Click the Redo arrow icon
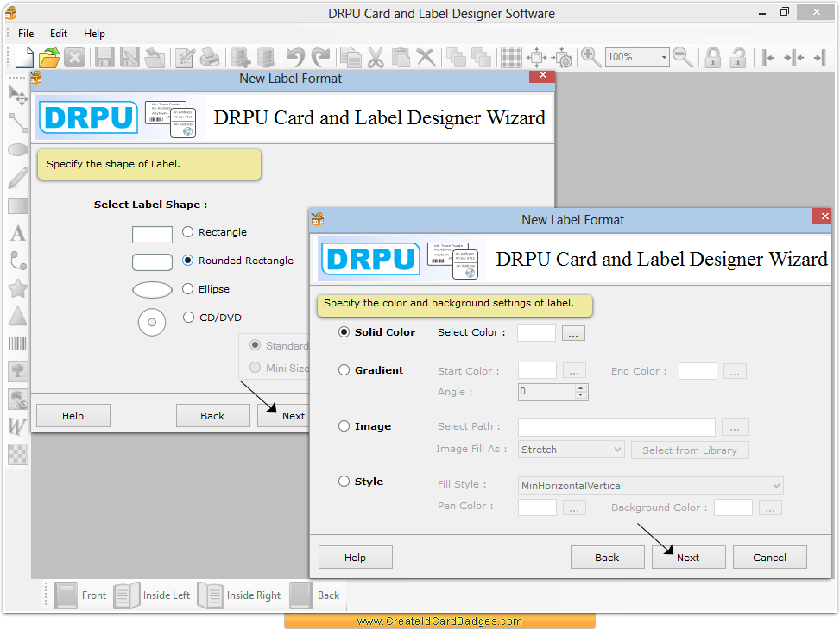 click(321, 57)
